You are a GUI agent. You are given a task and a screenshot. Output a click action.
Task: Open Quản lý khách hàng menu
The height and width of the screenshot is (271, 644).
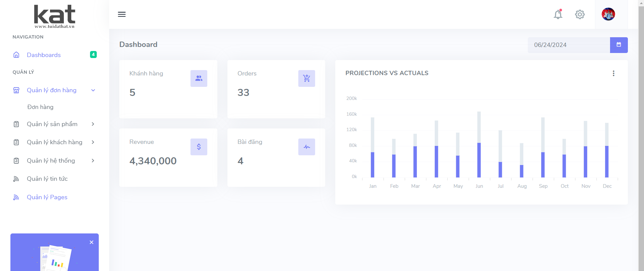coord(54,142)
